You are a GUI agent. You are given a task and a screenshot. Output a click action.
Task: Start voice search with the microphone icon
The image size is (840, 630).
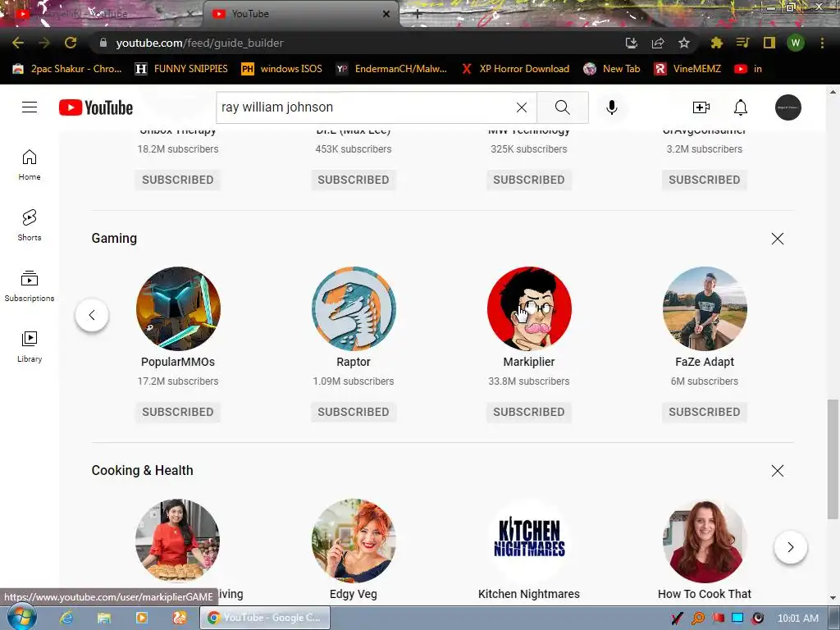[611, 107]
